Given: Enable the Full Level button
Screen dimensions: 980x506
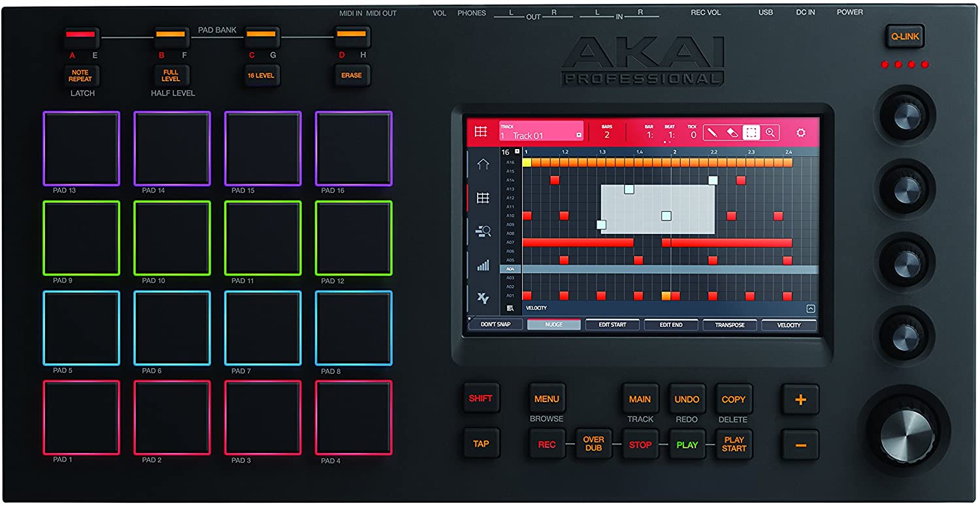Looking at the screenshot, I should coord(171,76).
